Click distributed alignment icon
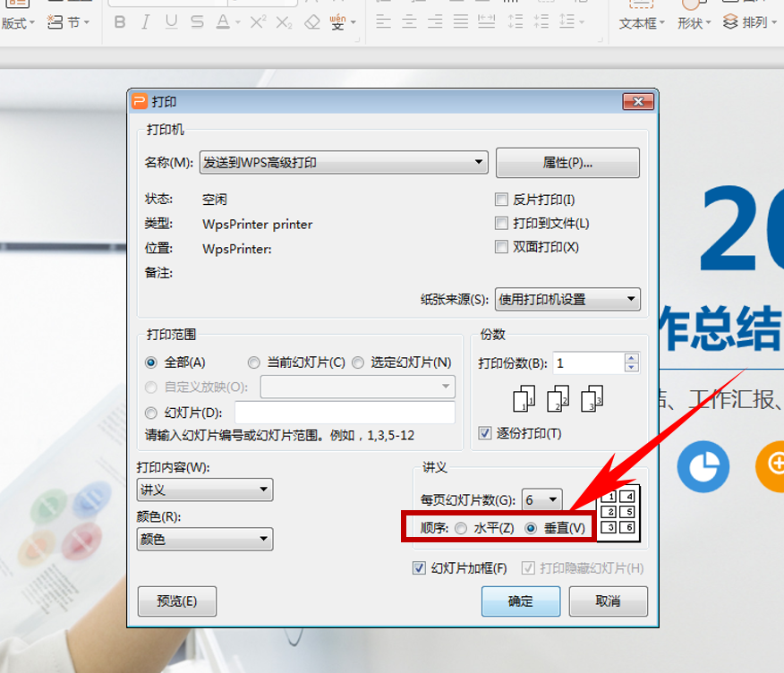 (x=487, y=21)
